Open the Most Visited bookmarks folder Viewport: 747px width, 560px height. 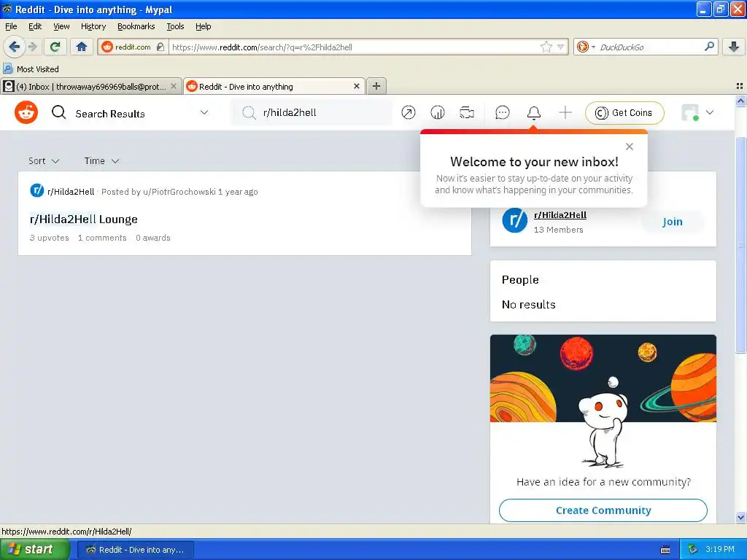click(31, 69)
